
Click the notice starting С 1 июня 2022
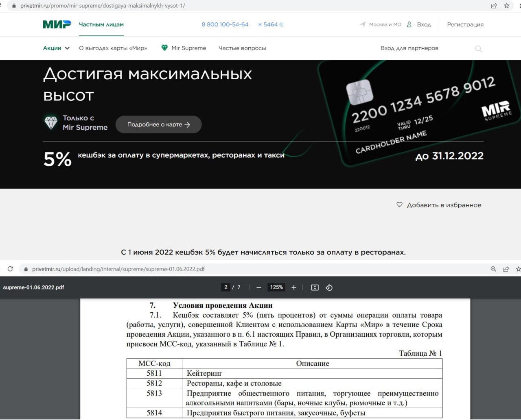[263, 252]
